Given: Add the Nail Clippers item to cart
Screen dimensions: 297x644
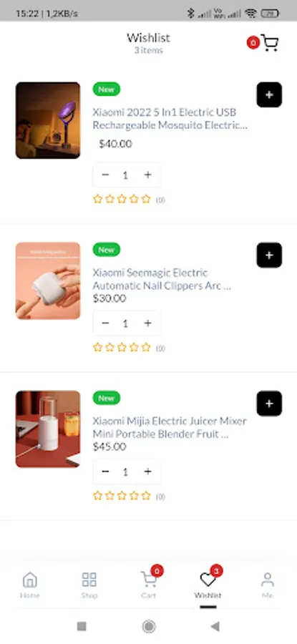Looking at the screenshot, I should tap(269, 255).
